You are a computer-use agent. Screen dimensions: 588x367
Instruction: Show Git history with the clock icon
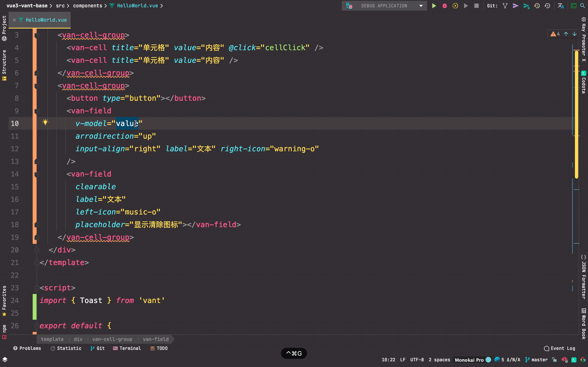coord(537,6)
